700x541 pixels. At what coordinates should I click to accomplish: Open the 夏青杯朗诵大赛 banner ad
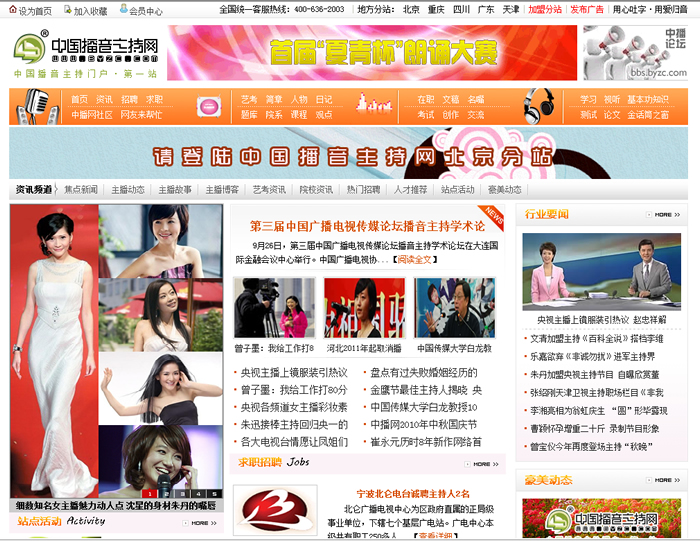(x=372, y=53)
